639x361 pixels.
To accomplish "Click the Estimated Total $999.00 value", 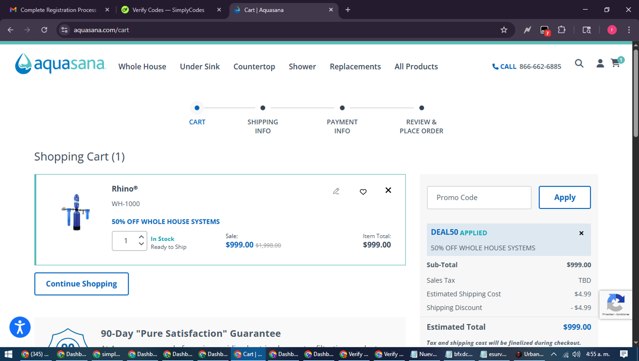I will 577,327.
